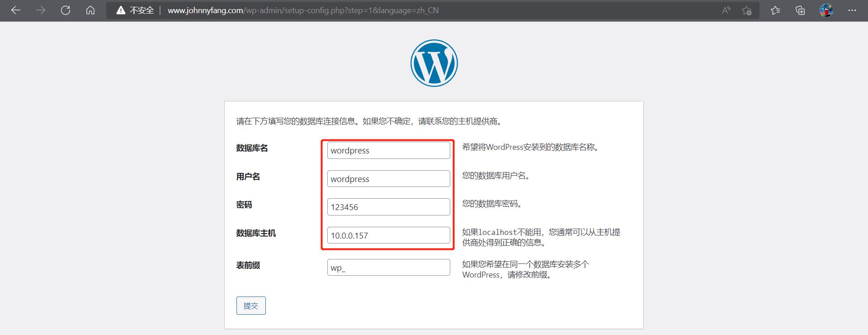Viewport: 868px width, 335px height.
Task: Open the collections icon
Action: click(x=800, y=10)
